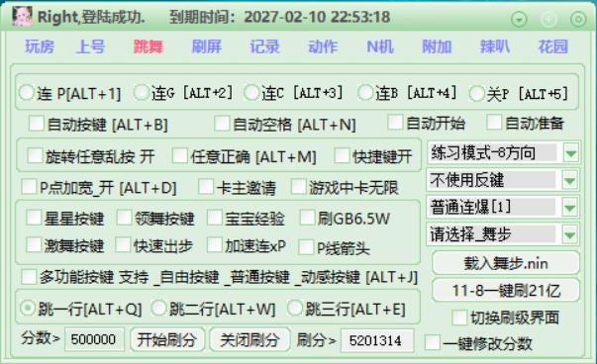
Task: Choose the 连B [ALT+4] option
Action: (x=365, y=92)
